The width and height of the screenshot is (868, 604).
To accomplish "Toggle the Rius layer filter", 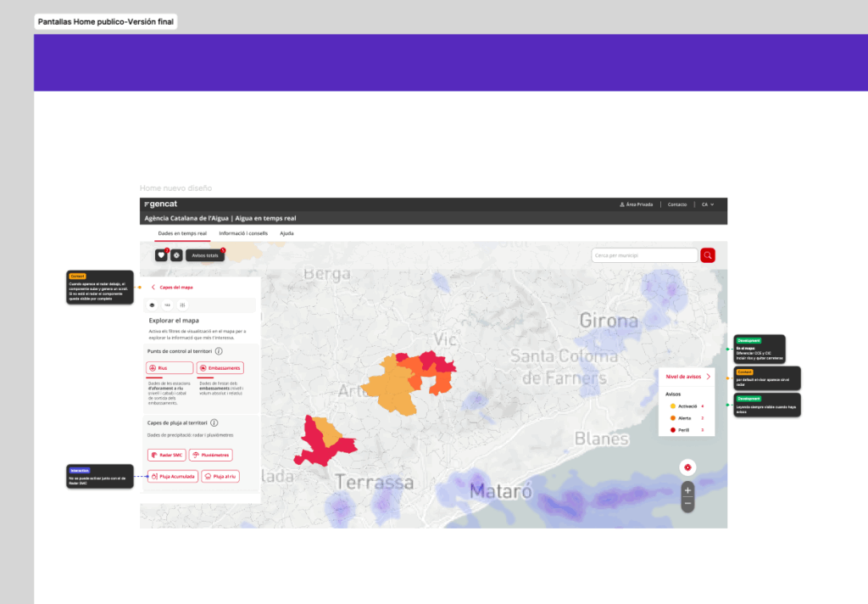I will coord(170,368).
